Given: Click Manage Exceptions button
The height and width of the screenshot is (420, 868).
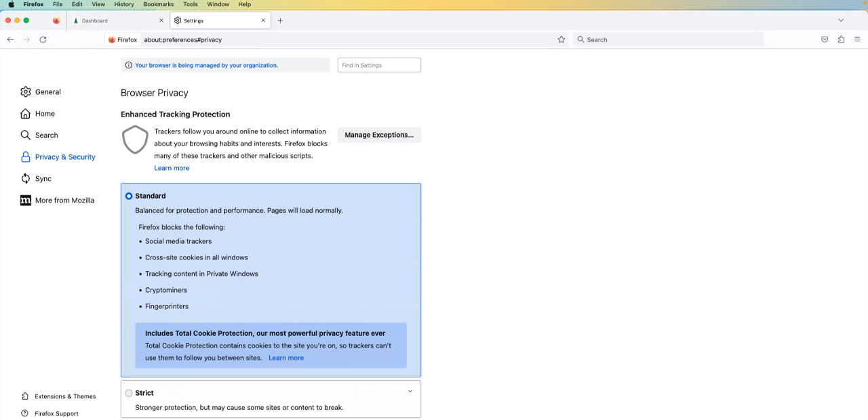Looking at the screenshot, I should [379, 135].
